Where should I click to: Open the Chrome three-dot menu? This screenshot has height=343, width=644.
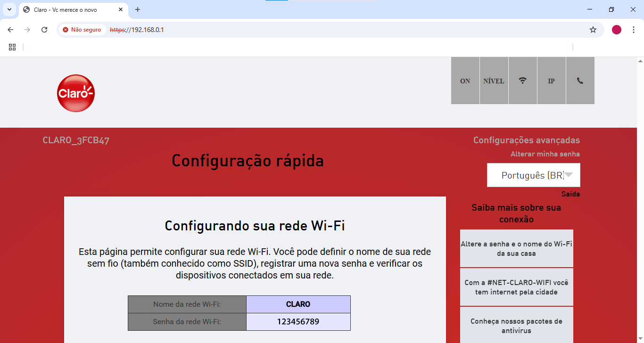pyautogui.click(x=634, y=30)
